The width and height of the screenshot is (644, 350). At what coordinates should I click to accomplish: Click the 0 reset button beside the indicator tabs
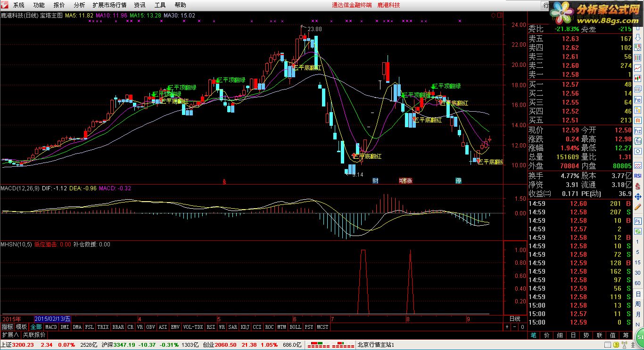[522, 326]
